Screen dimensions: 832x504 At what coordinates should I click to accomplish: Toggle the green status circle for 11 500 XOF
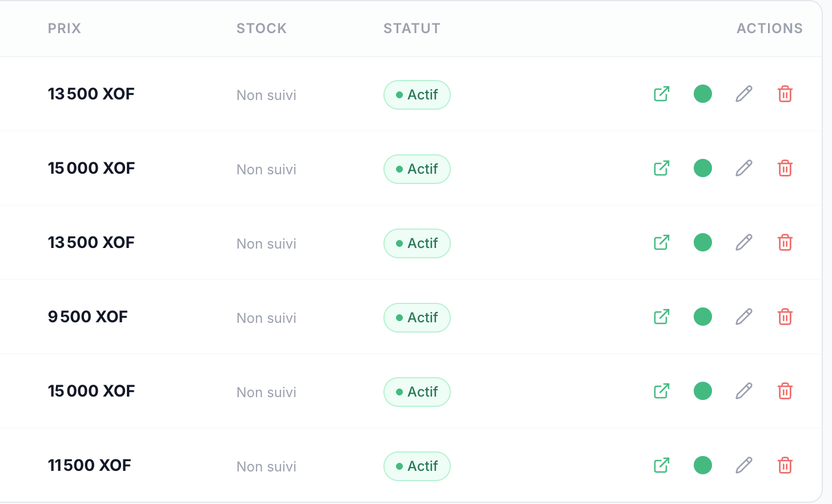click(703, 465)
